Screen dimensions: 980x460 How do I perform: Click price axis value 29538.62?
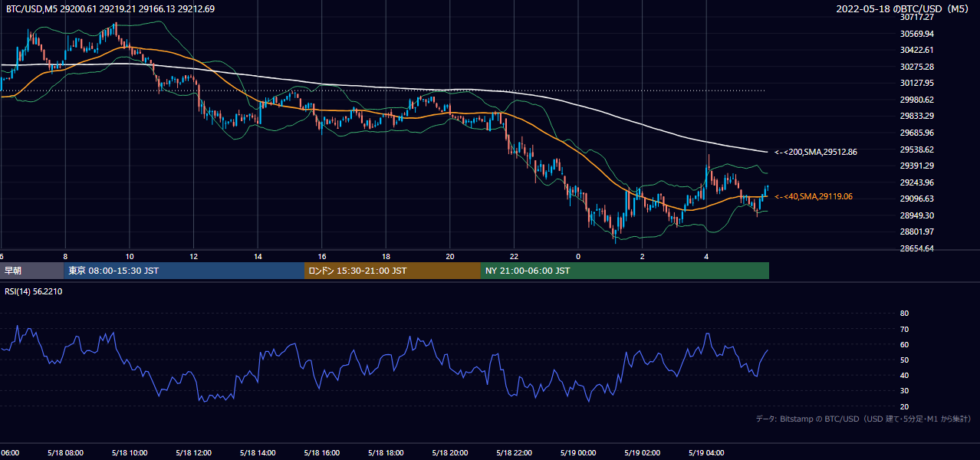(917, 149)
